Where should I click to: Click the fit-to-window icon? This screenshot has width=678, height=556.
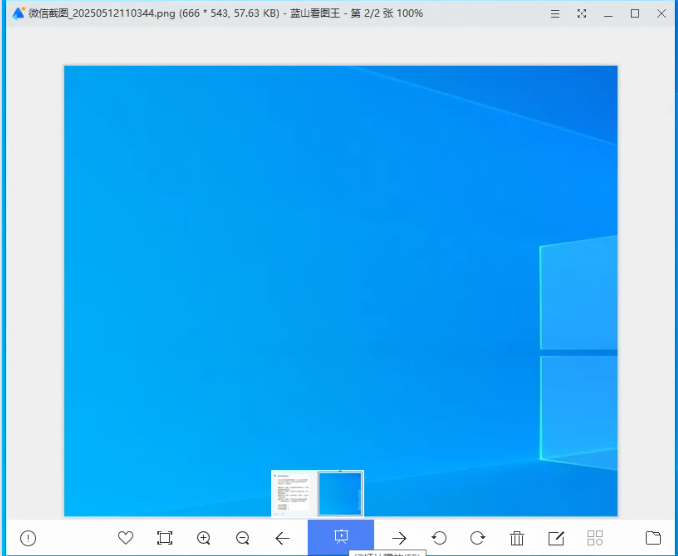click(x=165, y=538)
